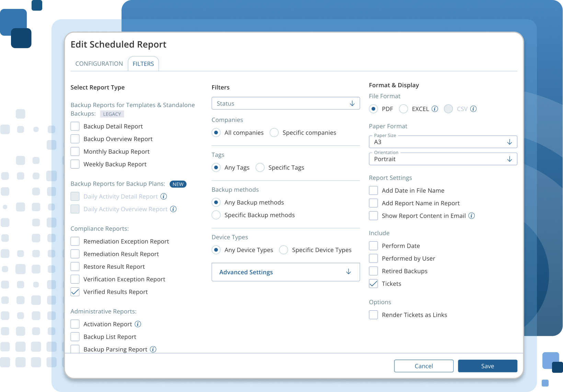Click info icon for Show Report Content in Email
The width and height of the screenshot is (563, 392).
coord(472,216)
